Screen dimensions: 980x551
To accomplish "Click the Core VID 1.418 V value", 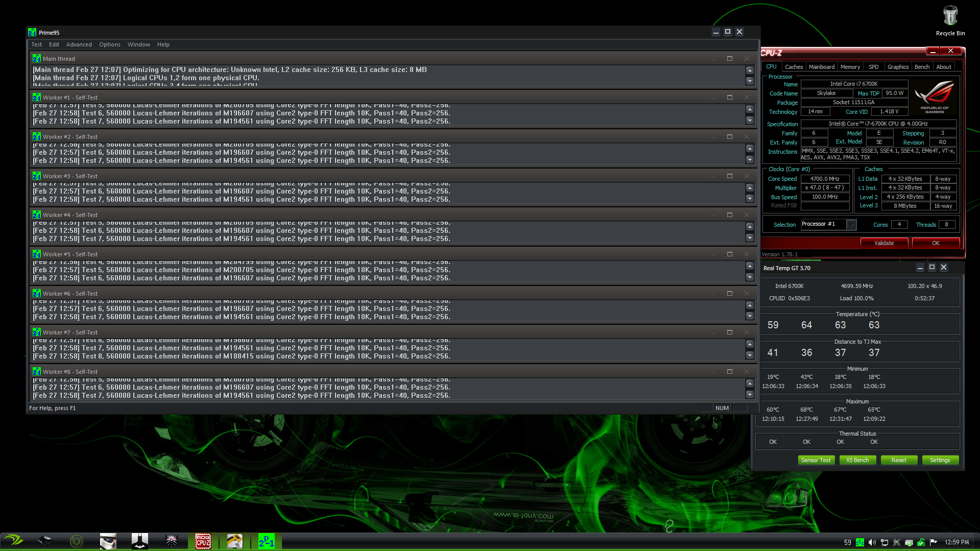I will point(889,111).
